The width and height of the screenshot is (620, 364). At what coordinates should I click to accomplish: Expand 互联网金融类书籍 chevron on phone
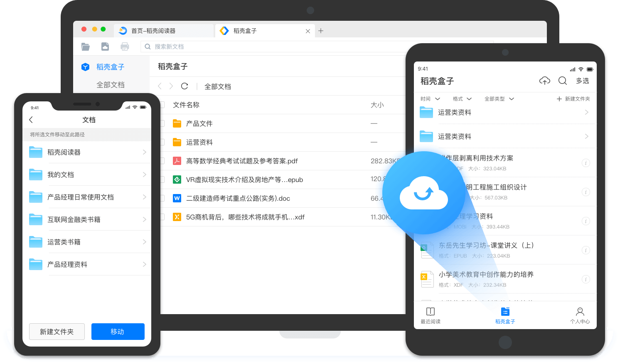[x=145, y=219]
